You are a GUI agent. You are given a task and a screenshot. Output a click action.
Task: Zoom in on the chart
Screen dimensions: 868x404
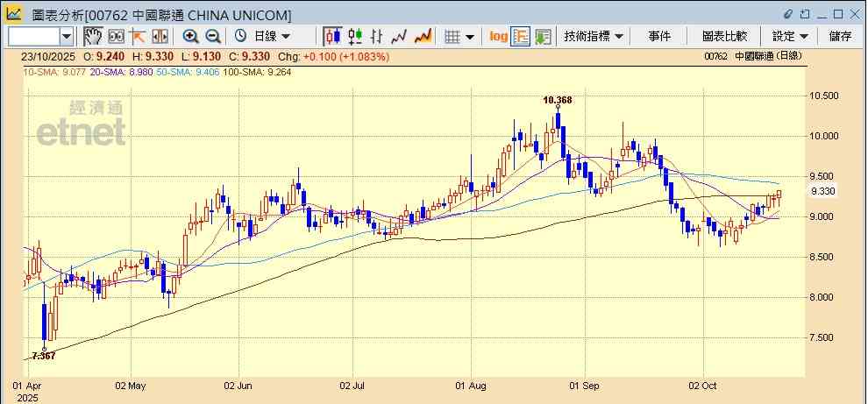[190, 36]
